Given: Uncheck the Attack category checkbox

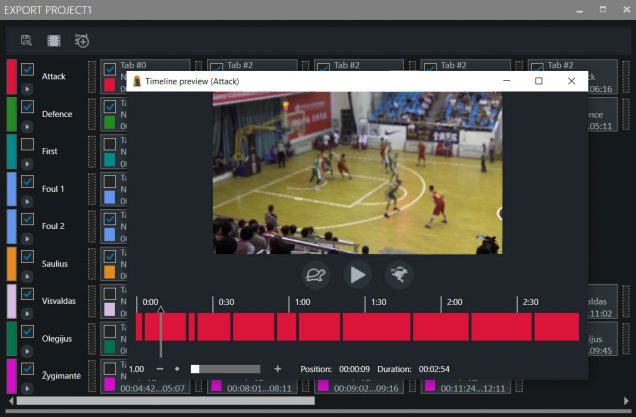Looking at the screenshot, I should click(x=27, y=70).
